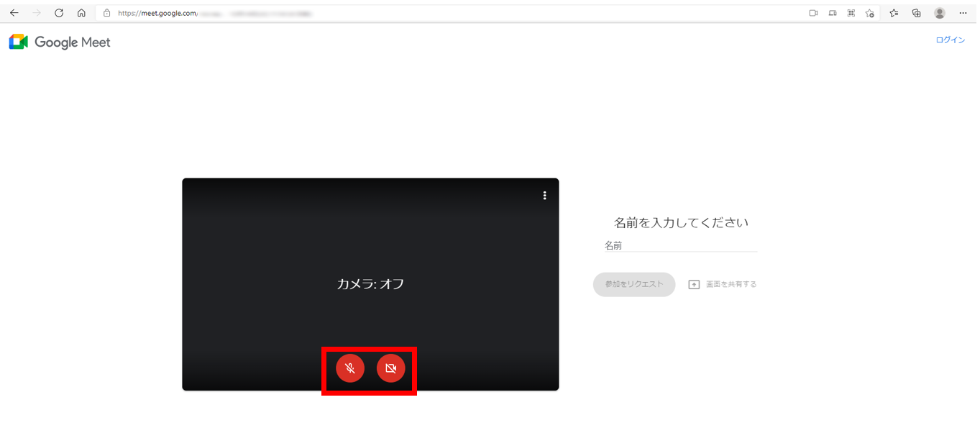Open the browser Settings and more menu

coord(963,13)
